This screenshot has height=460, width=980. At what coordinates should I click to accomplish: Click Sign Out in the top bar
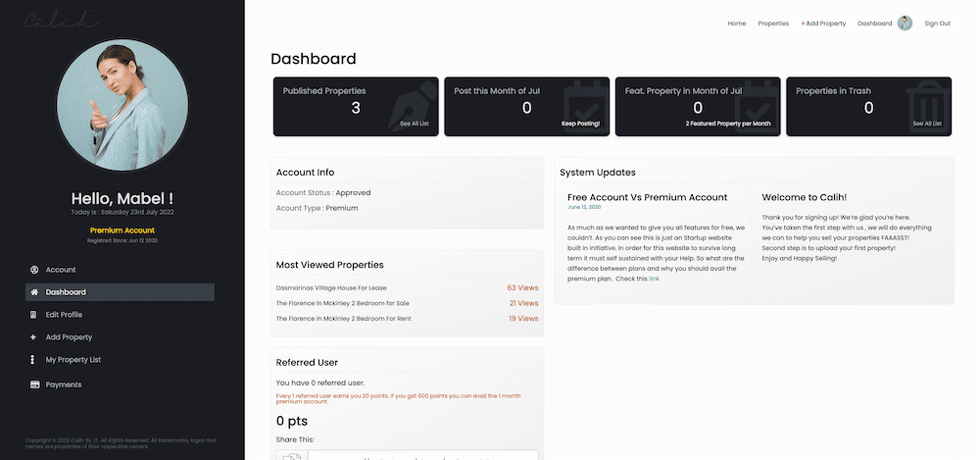[937, 24]
